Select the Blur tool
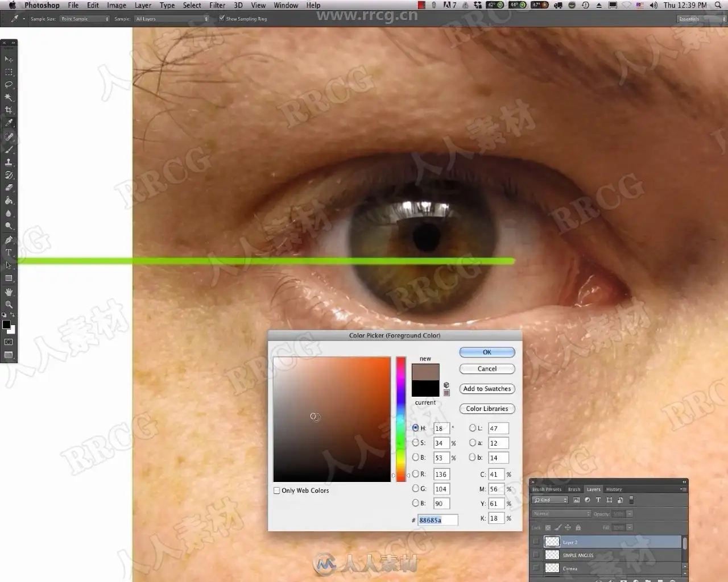Viewport: 728px width, 582px height. point(9,214)
